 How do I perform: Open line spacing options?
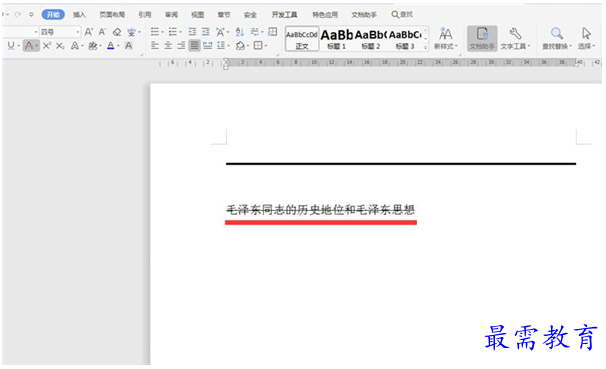(x=221, y=46)
